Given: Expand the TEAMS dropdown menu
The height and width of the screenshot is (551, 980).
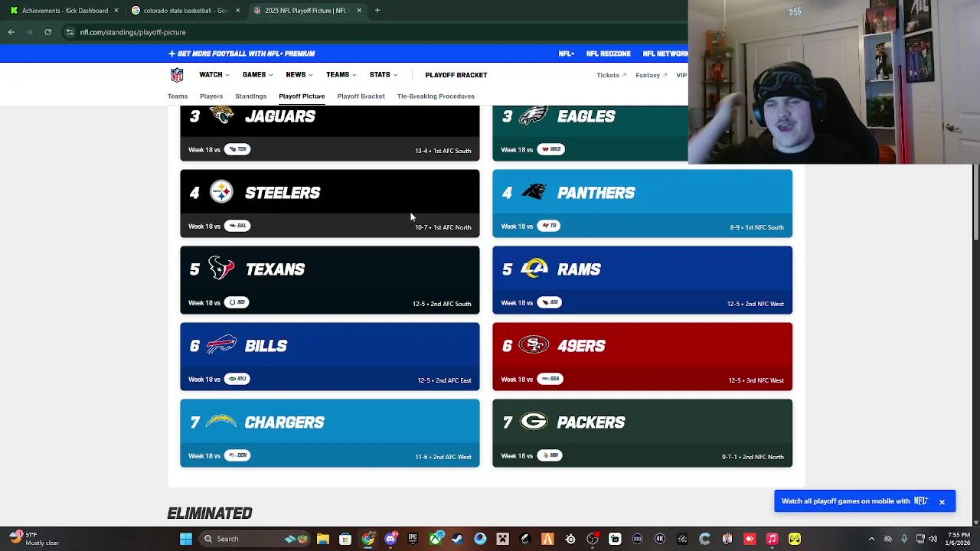Looking at the screenshot, I should click(x=341, y=75).
